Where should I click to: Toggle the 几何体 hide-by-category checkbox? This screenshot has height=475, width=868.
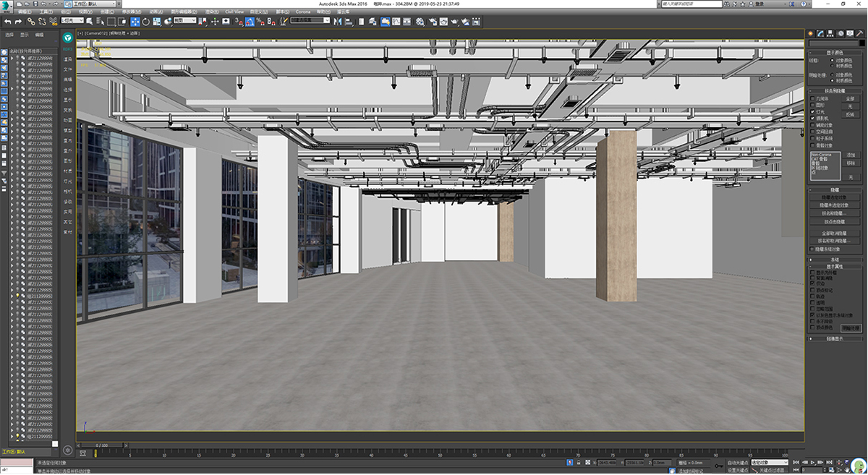812,100
